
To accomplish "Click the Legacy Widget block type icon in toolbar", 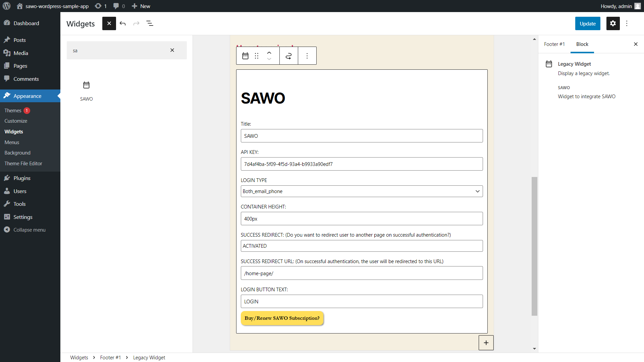I will (x=245, y=56).
